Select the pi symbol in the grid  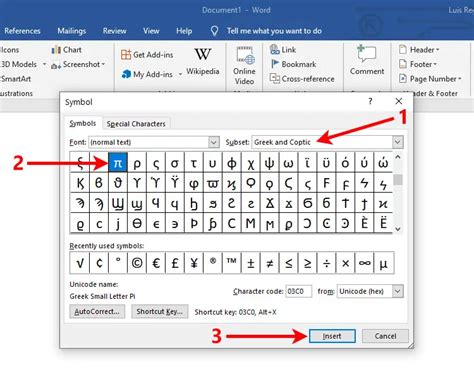(x=118, y=162)
